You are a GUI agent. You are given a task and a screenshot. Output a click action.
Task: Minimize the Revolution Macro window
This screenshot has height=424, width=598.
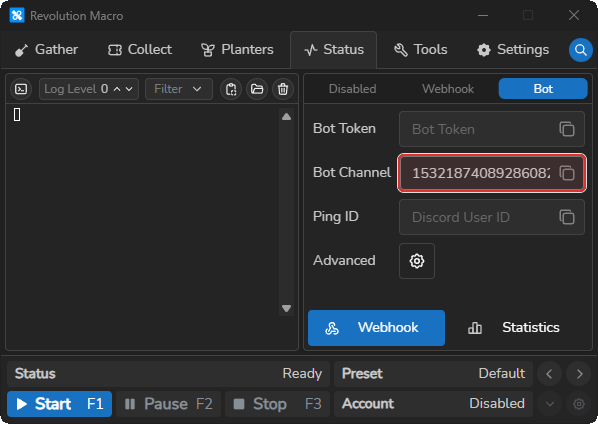tap(483, 15)
